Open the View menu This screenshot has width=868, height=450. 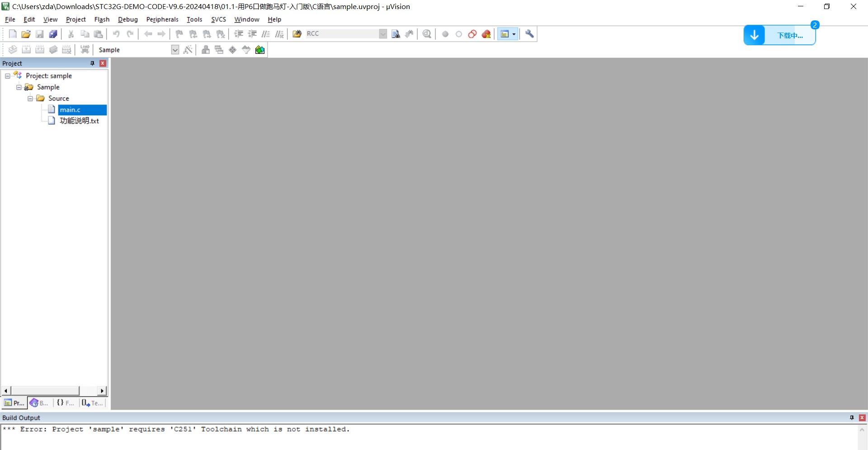tap(50, 19)
